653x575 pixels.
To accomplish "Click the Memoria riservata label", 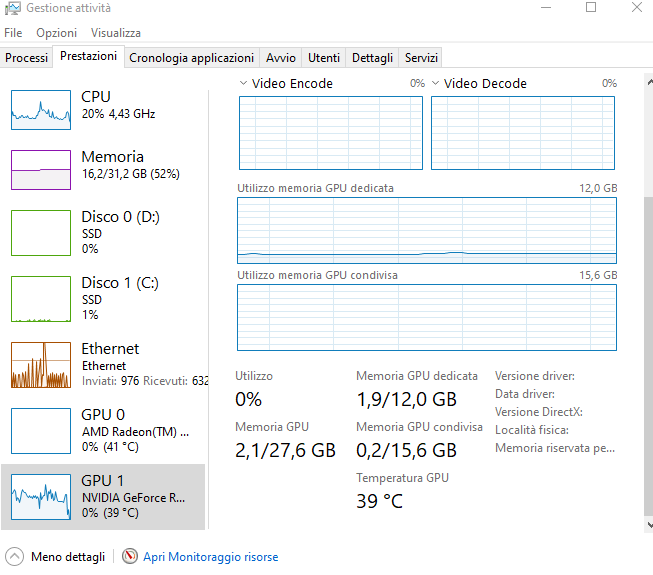I will point(555,448).
